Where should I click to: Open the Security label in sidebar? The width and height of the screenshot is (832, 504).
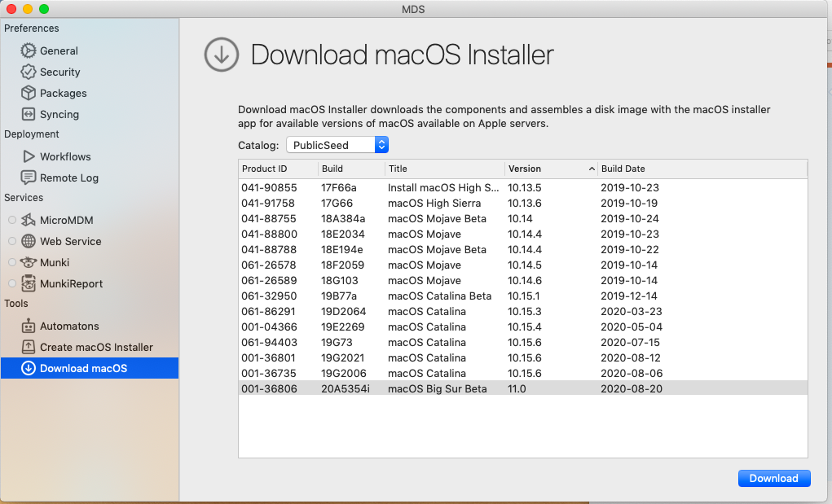click(60, 72)
